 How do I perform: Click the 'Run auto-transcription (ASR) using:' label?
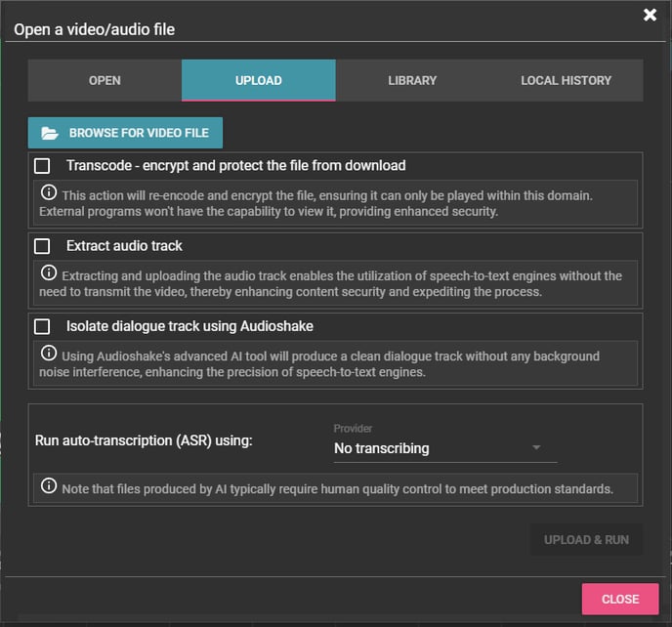[144, 440]
